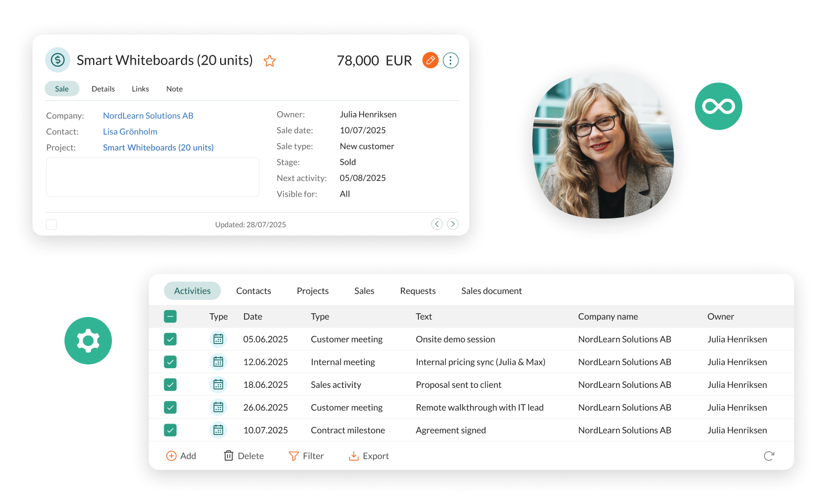This screenshot has height=504, width=826.
Task: Export activities with the Export button
Action: pos(369,456)
